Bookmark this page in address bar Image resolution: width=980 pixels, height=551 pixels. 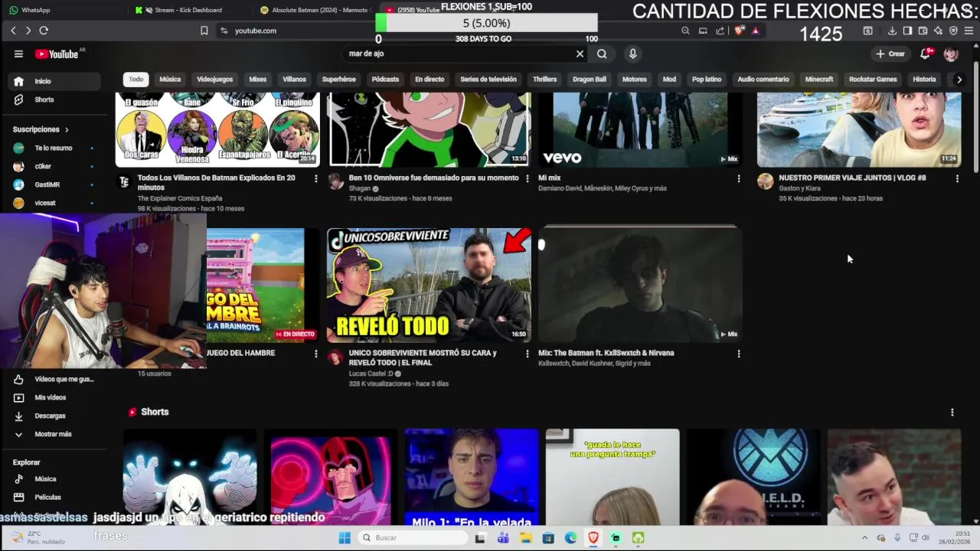[204, 31]
